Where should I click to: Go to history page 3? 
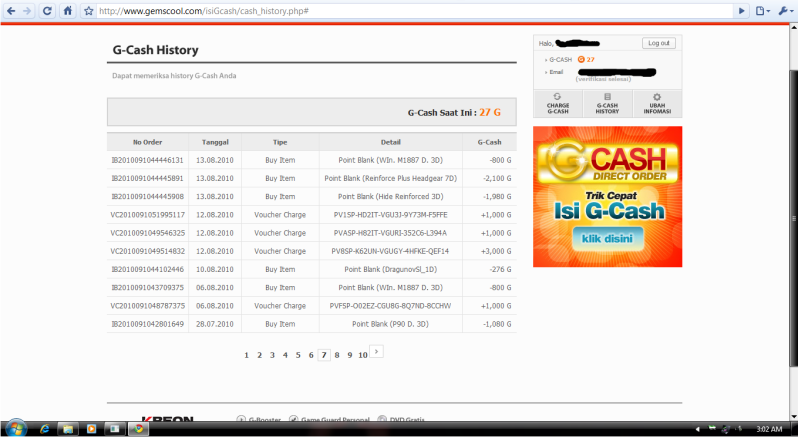tap(272, 355)
